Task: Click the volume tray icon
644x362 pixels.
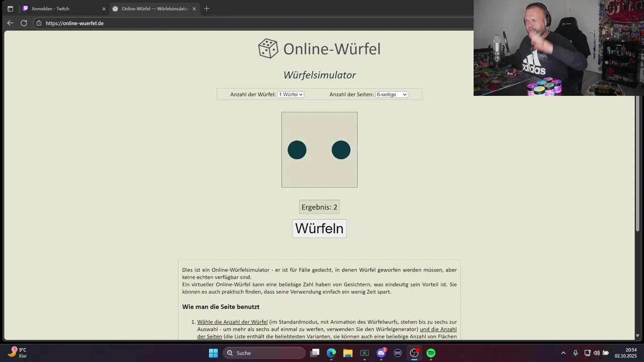Action: point(596,353)
